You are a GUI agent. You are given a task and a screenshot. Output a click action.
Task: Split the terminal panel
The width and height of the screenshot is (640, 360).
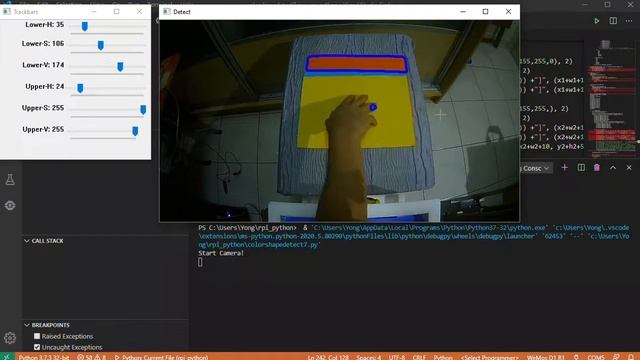point(581,167)
